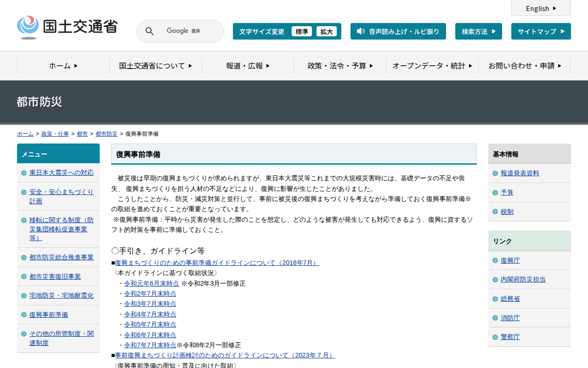Click the bullet icon beside 宅地防災・宅地耐震化

(x=24, y=296)
